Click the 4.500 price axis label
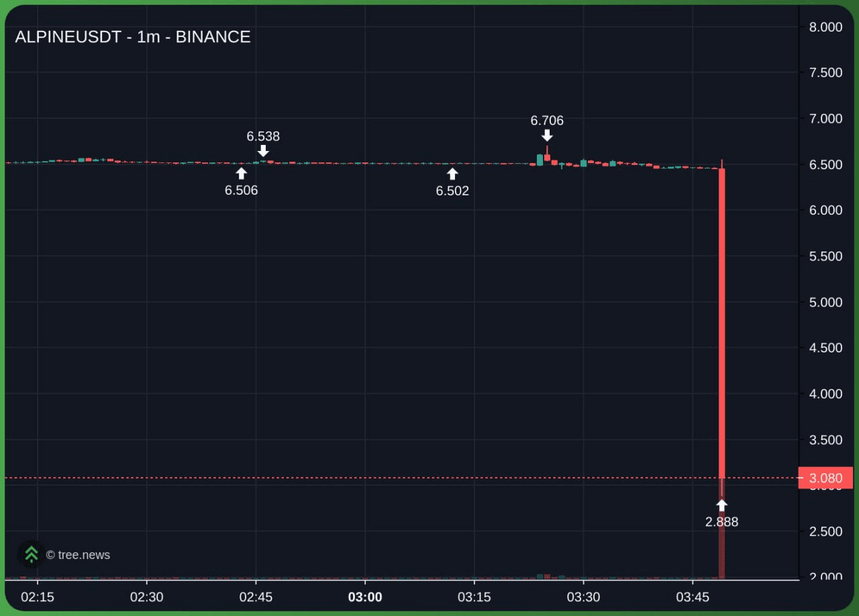The height and width of the screenshot is (616, 859). tap(825, 348)
